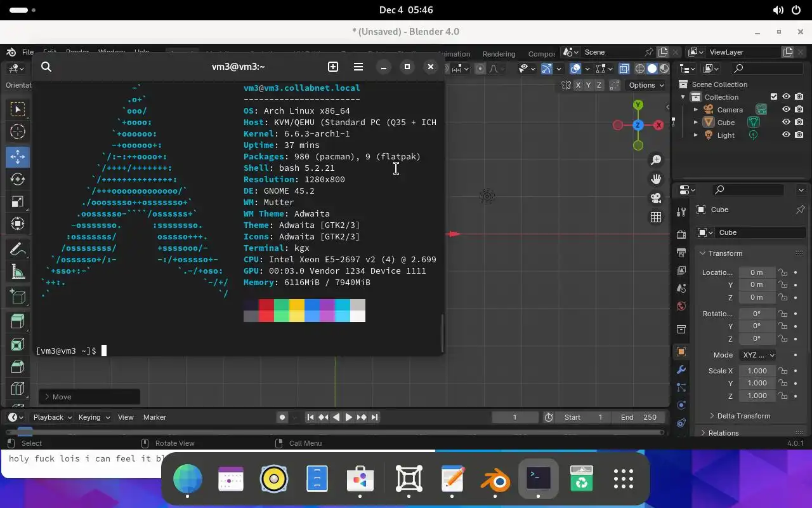
Task: Switch to the Rendering workspace tab
Action: coord(499,54)
